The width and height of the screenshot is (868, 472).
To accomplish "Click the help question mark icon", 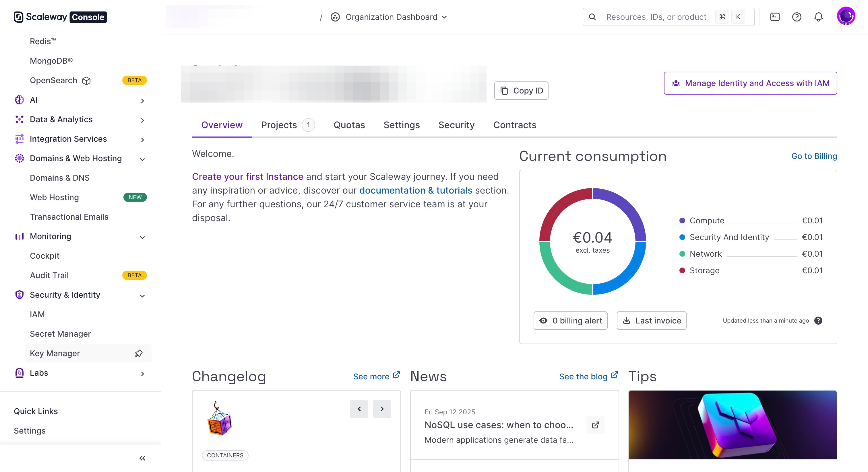I will pos(797,17).
